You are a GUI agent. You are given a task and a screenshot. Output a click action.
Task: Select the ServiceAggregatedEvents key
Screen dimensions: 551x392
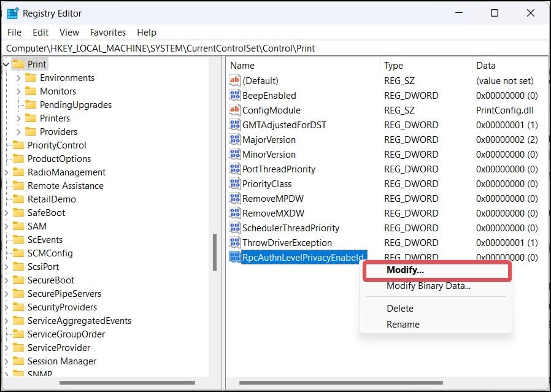(x=79, y=321)
